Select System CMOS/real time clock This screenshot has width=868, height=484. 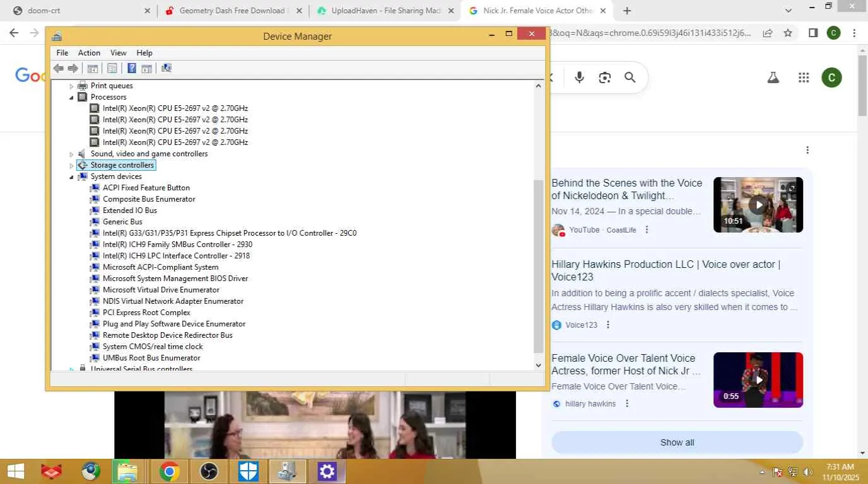(x=153, y=347)
